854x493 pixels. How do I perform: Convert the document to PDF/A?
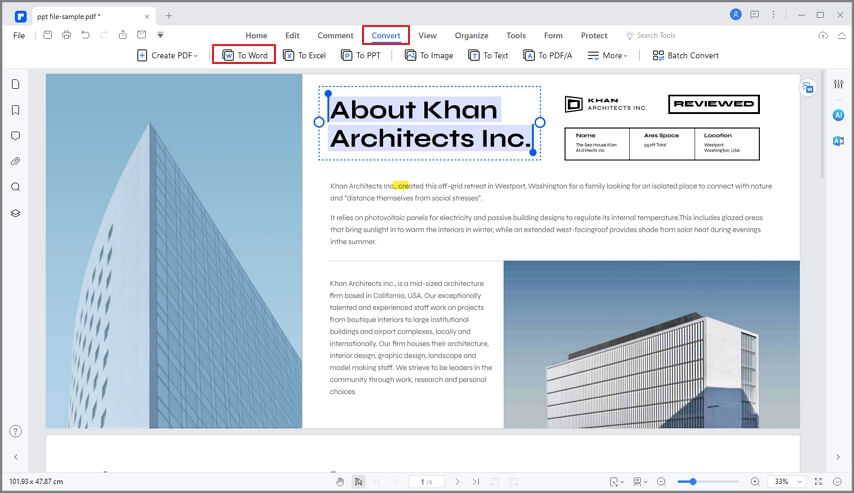coord(547,55)
